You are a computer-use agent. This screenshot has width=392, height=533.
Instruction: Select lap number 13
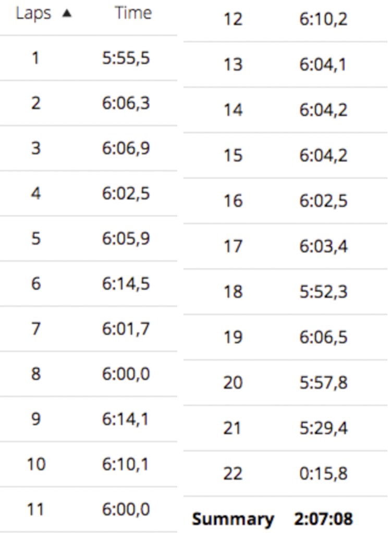click(233, 65)
